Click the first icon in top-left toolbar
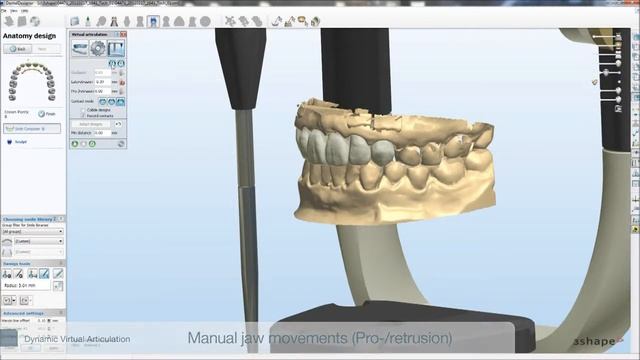Viewport: 640px width, 360px height. (9, 21)
